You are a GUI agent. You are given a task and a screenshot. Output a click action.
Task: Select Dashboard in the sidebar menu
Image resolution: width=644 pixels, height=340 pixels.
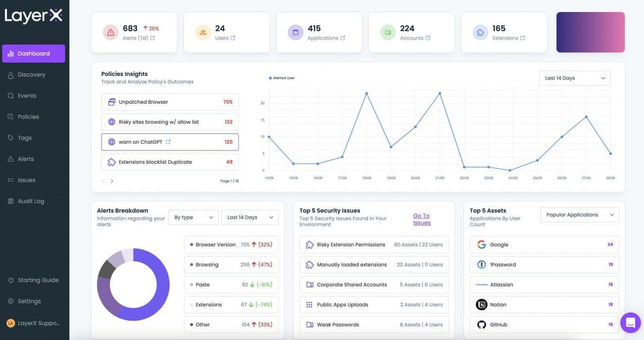(34, 52)
